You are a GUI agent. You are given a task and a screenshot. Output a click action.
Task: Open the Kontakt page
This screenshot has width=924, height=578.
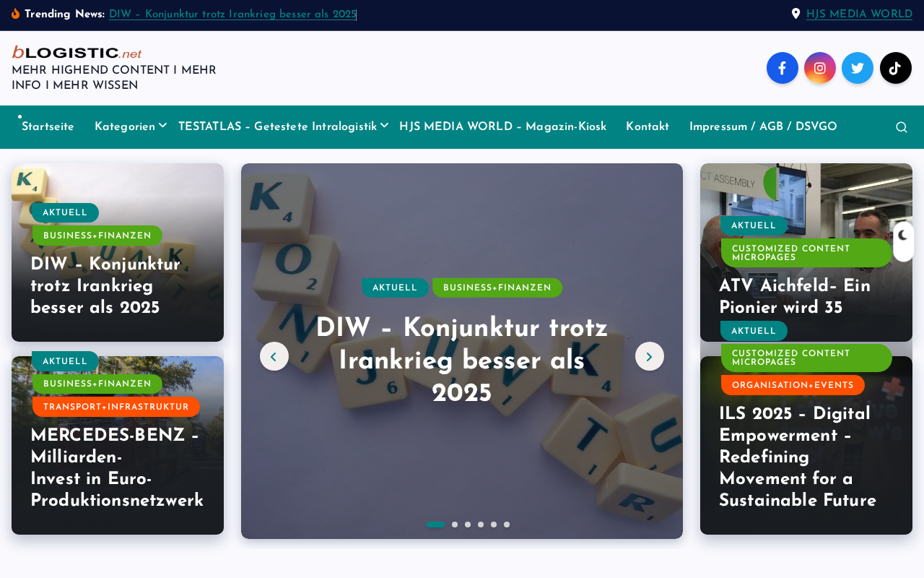[x=648, y=127]
